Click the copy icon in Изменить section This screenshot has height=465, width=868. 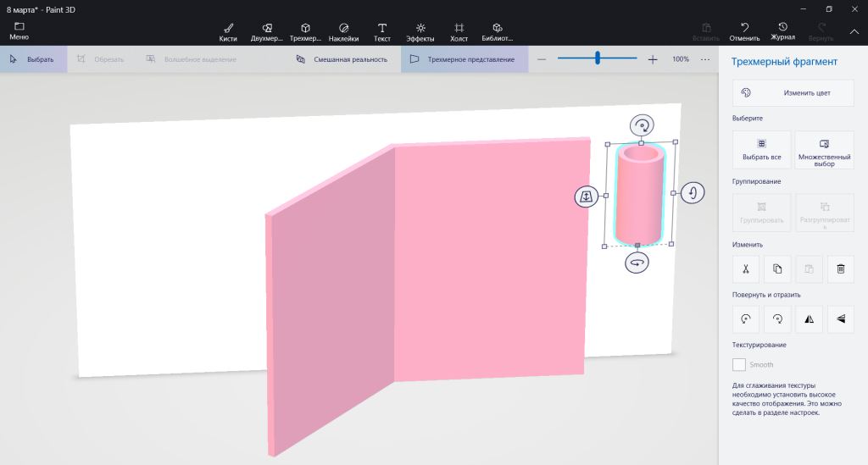pos(777,268)
